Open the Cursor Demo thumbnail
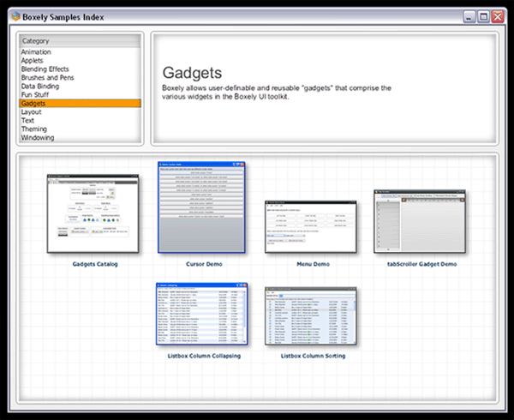514x420 pixels. point(201,207)
